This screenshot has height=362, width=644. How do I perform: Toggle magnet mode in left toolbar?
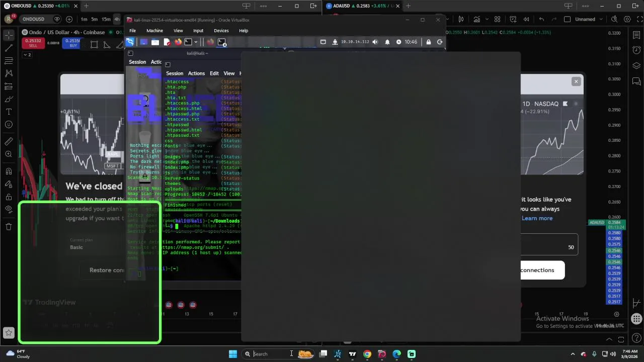pos(9,171)
